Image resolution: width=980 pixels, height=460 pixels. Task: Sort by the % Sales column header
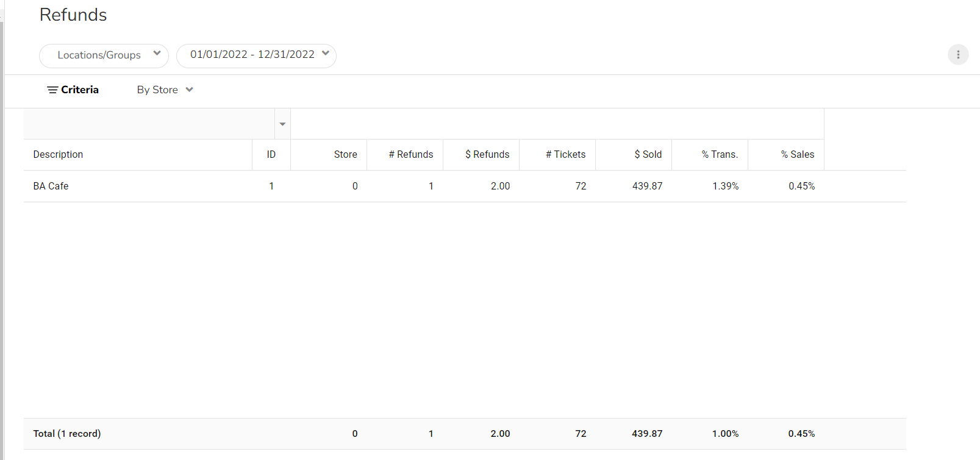(x=797, y=155)
